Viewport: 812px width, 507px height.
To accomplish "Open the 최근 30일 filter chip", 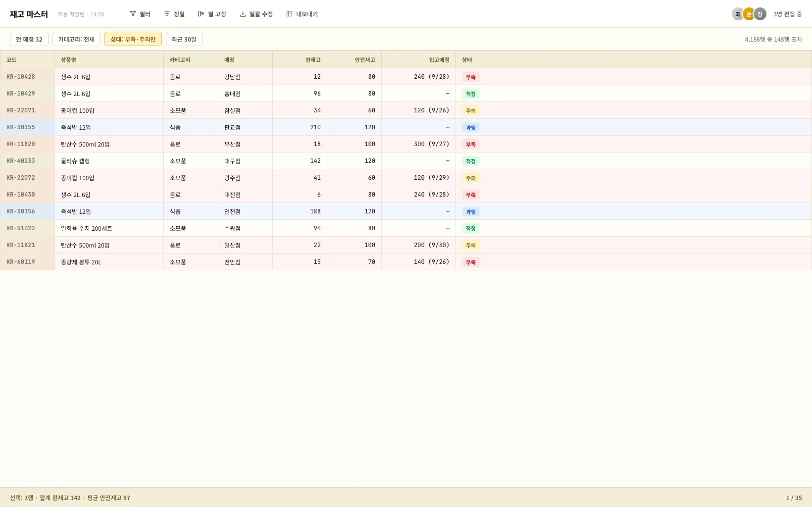I will pos(184,39).
